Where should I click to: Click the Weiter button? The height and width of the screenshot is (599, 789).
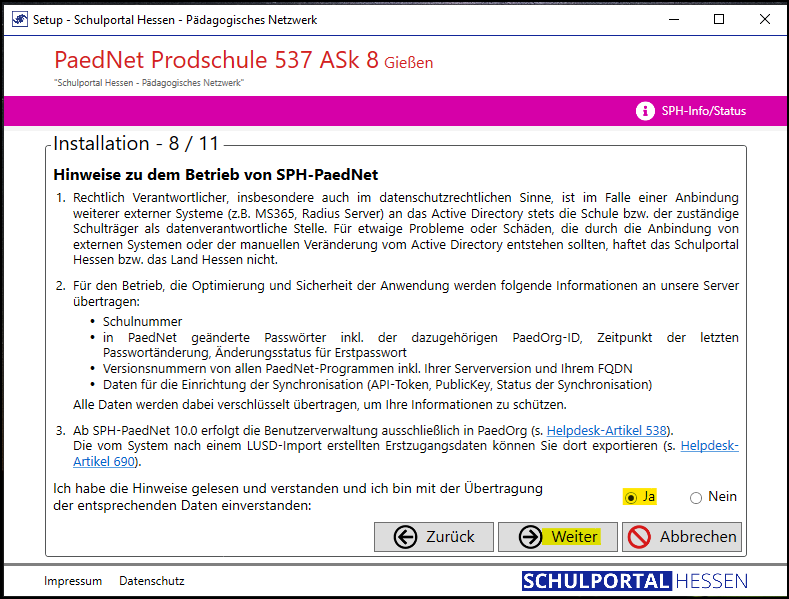point(558,537)
